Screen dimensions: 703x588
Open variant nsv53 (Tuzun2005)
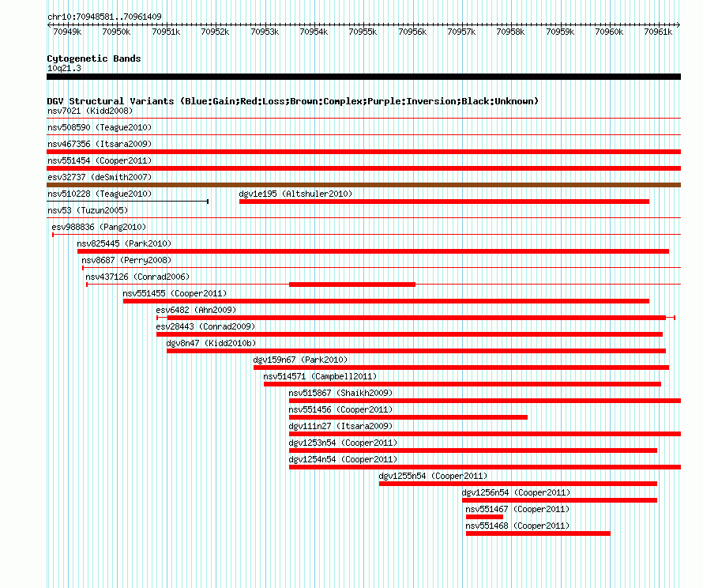88,210
